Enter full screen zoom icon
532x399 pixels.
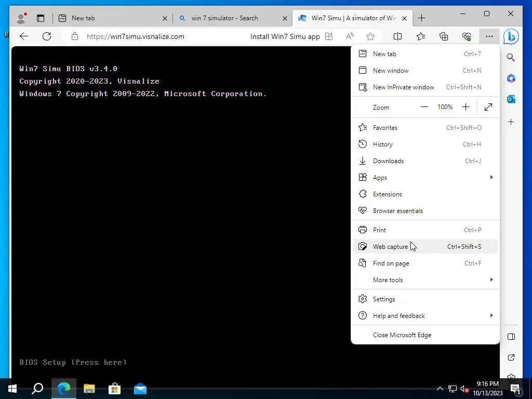[488, 107]
